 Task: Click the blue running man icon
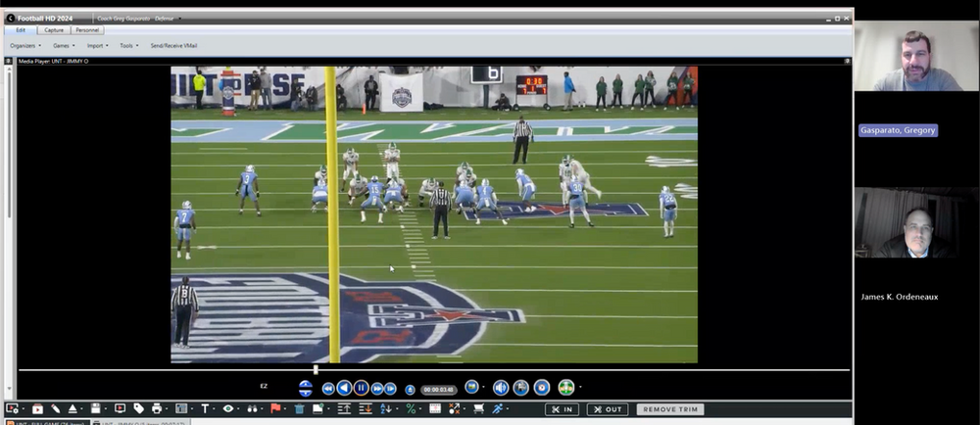click(x=498, y=408)
